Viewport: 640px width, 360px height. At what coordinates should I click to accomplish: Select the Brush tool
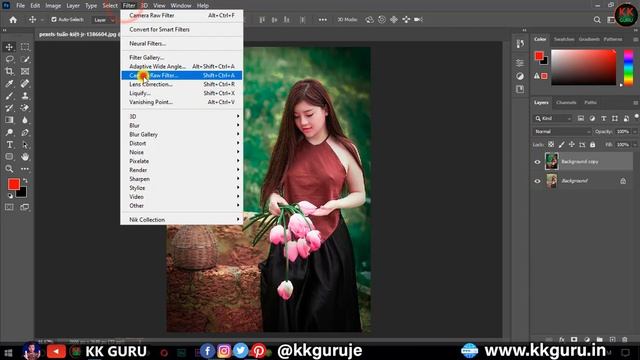[9, 96]
